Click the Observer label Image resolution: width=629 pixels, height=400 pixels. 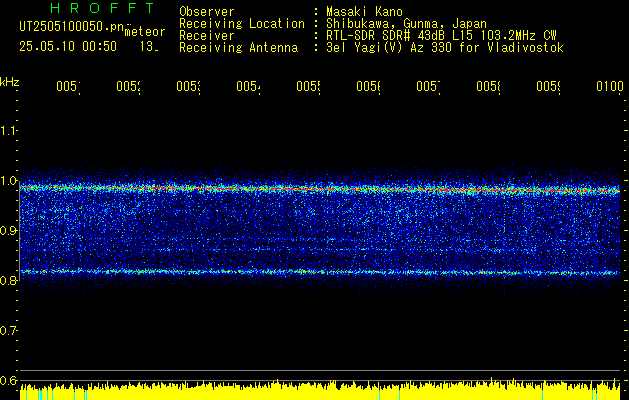pos(207,11)
